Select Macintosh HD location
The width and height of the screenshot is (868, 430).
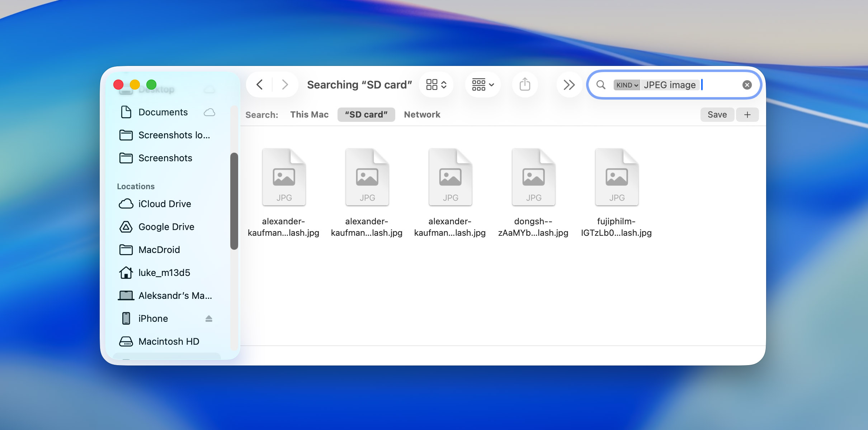click(x=167, y=341)
